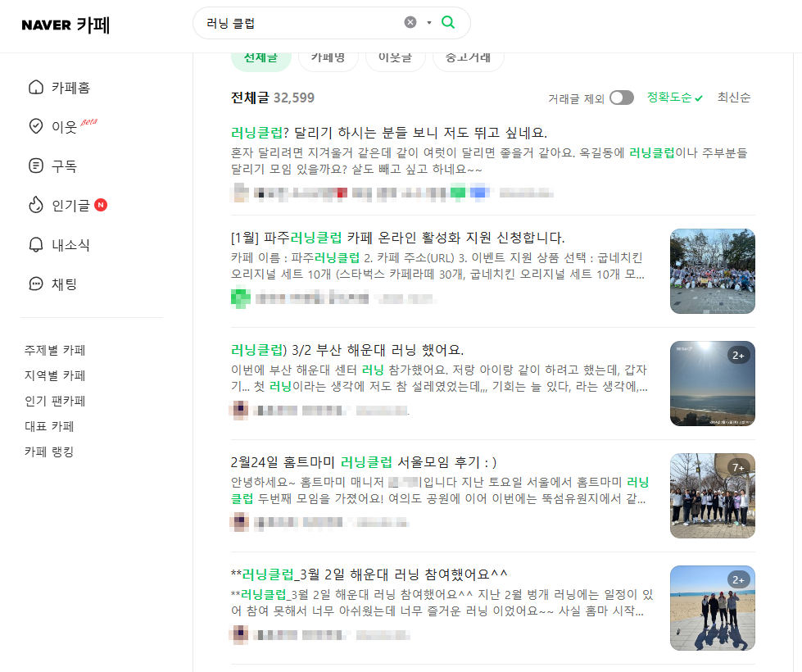Open the 카페 랭킹 link
This screenshot has width=802, height=672.
point(49,452)
